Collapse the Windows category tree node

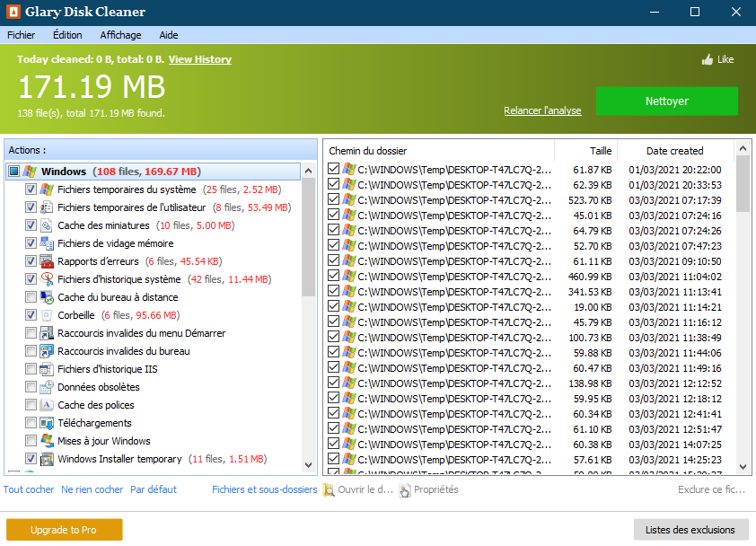tap(13, 172)
